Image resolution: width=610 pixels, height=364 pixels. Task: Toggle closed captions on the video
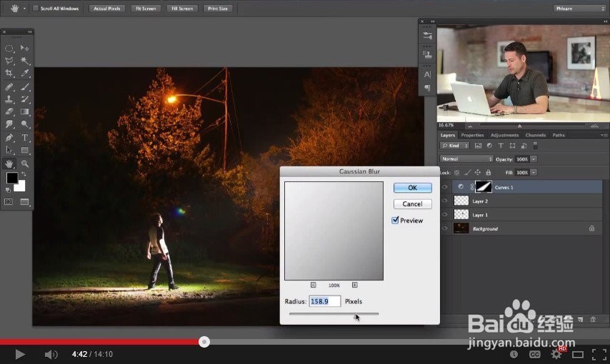coord(535,354)
